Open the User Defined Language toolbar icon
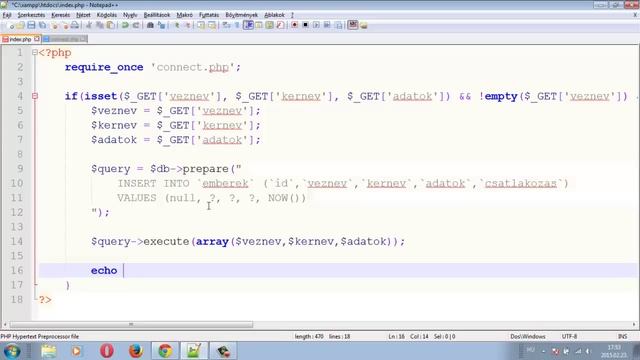This screenshot has width=640, height=360. (259, 25)
